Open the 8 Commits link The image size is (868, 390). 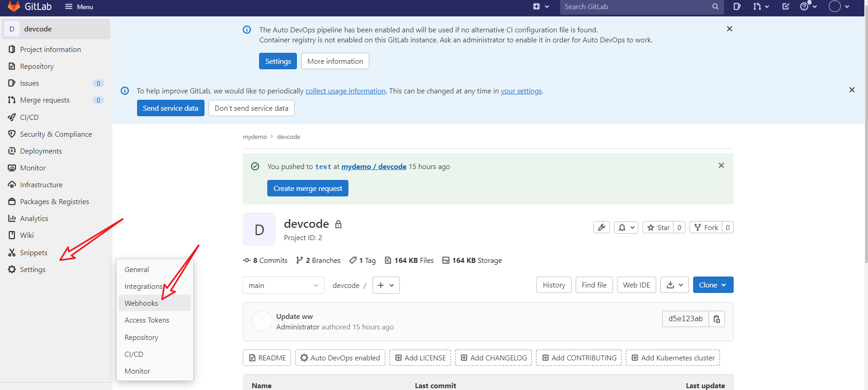pos(265,260)
